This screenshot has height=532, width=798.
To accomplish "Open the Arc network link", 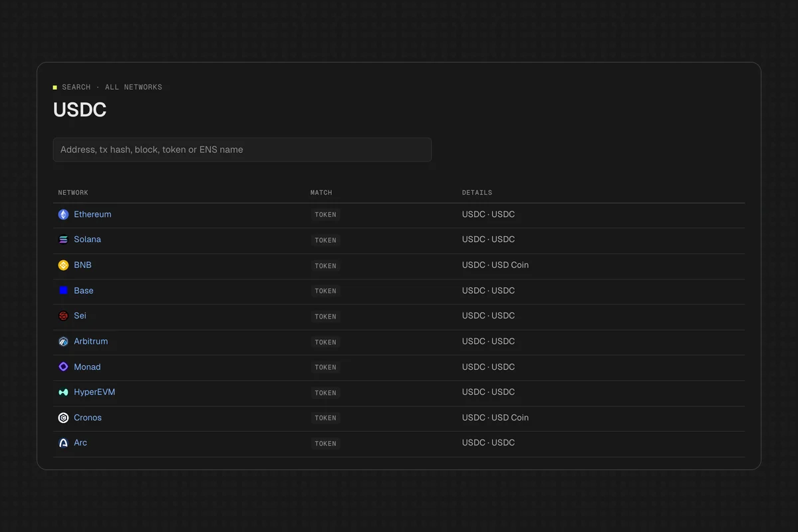I will [x=80, y=443].
